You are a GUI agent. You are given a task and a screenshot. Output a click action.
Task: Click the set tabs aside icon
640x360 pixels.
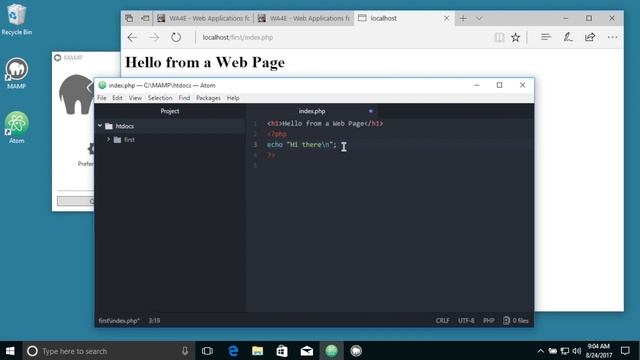tap(145, 18)
